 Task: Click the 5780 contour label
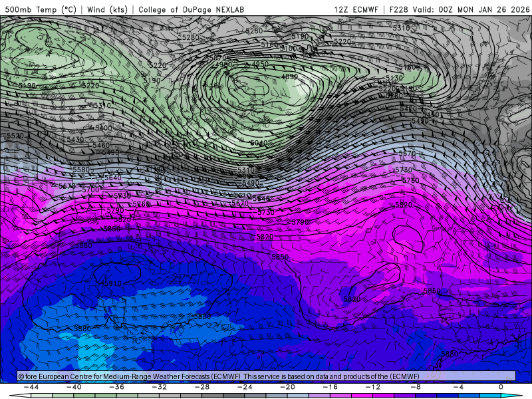410,180
